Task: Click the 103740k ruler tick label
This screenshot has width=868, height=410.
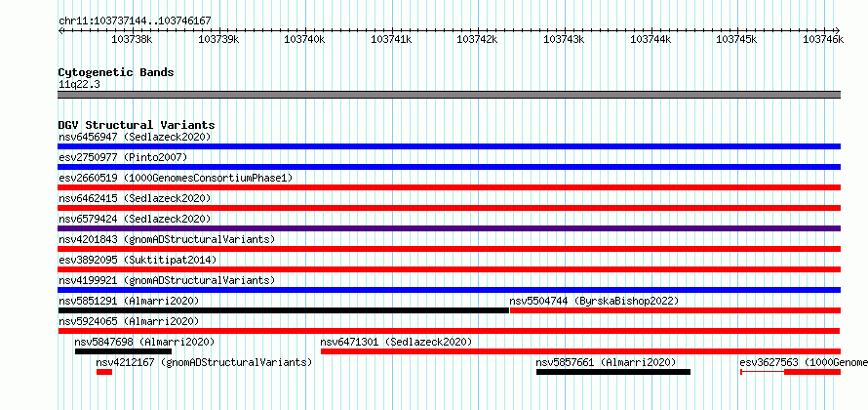Action: pos(304,39)
